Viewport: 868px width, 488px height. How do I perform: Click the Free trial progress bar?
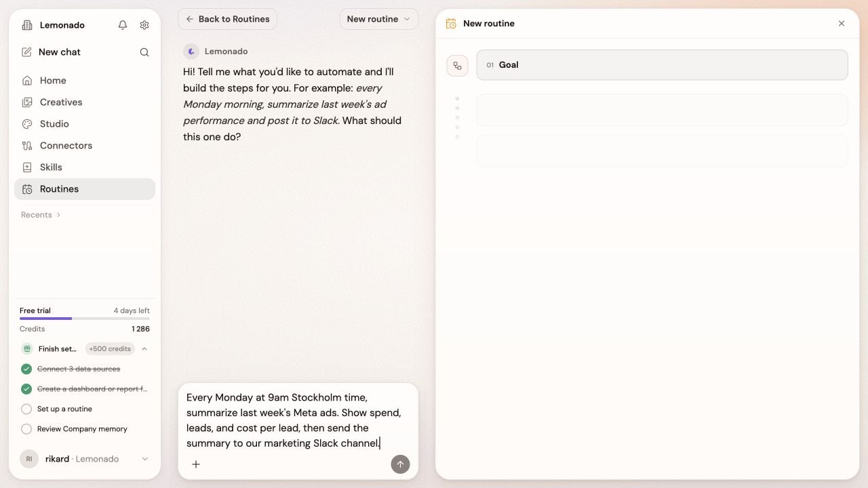(x=85, y=319)
